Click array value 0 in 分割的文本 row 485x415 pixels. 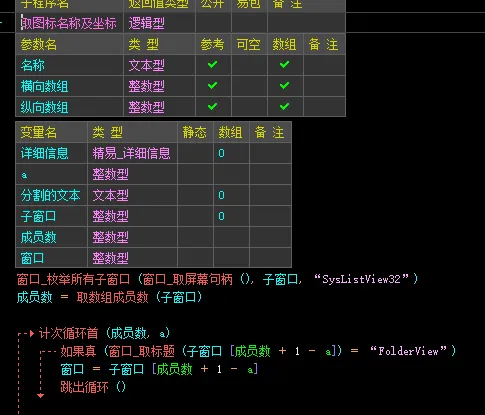click(x=221, y=195)
